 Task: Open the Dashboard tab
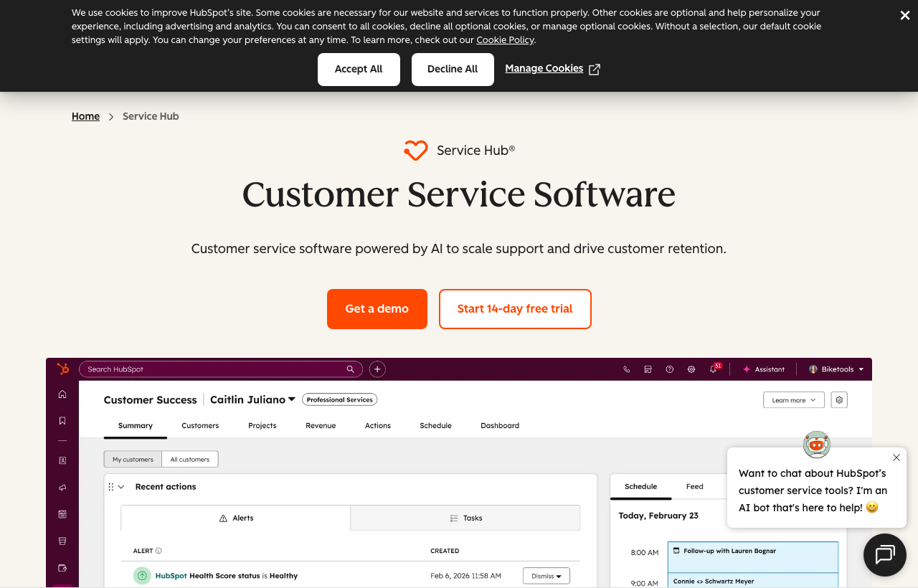pos(500,425)
